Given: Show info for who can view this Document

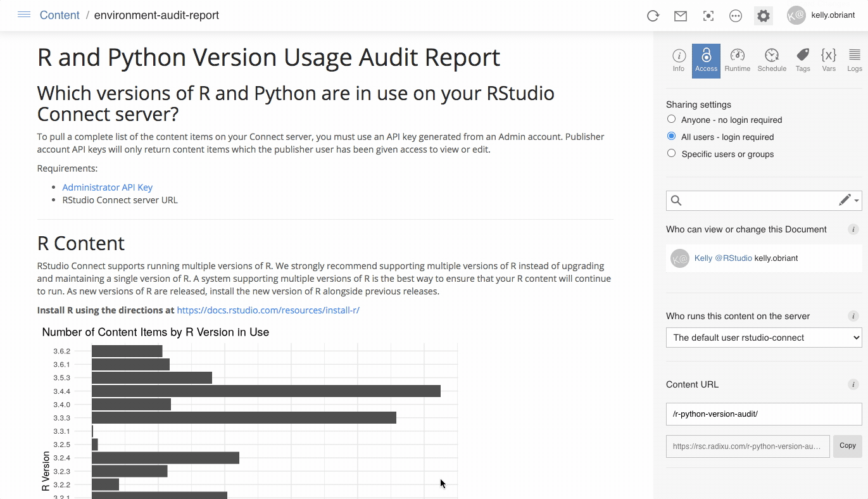Looking at the screenshot, I should 853,229.
